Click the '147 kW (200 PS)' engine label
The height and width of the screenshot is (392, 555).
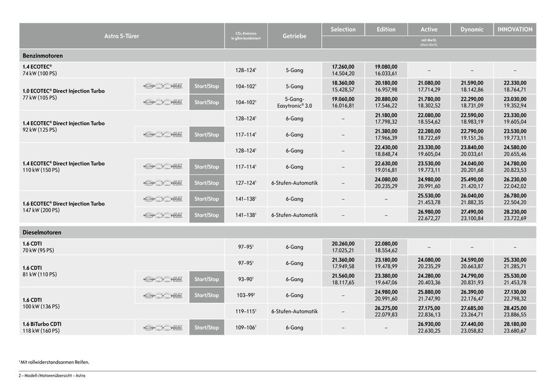(64, 207)
